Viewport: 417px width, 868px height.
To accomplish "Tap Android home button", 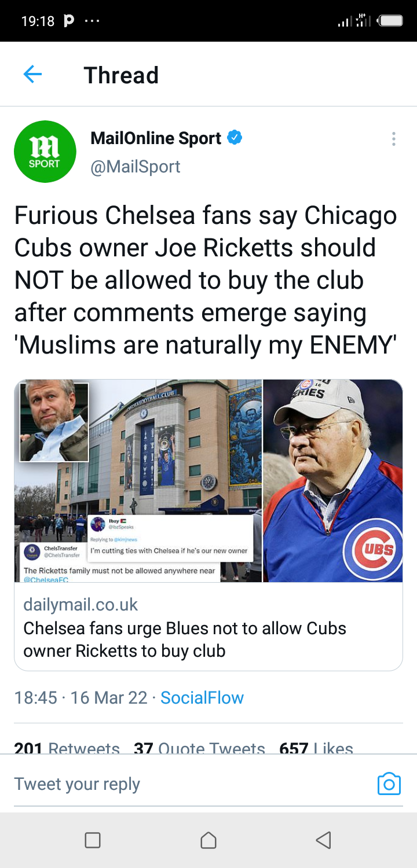I will 209,840.
